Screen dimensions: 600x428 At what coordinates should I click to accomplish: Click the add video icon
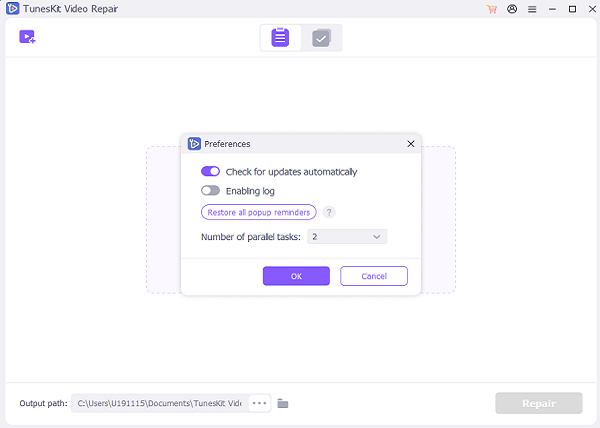pos(27,37)
